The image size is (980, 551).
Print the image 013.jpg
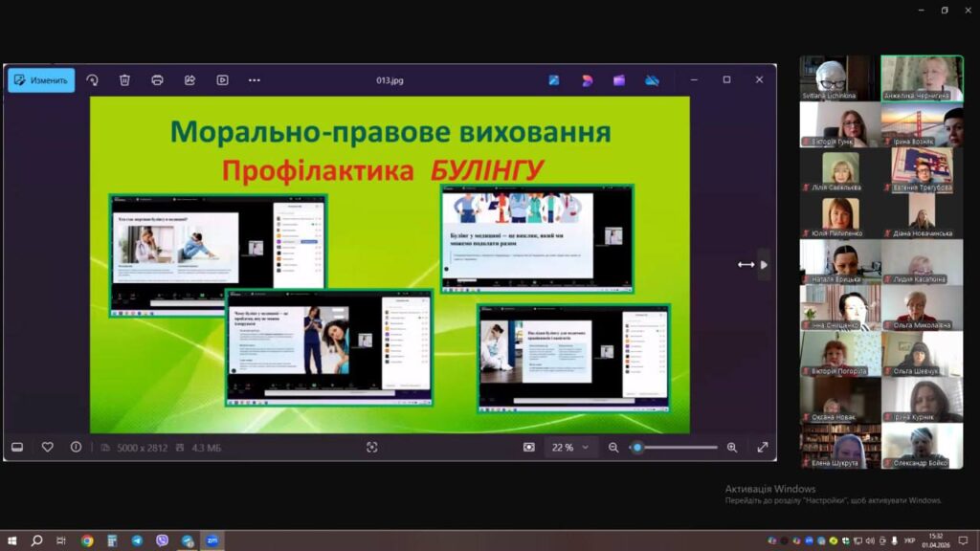pos(157,80)
